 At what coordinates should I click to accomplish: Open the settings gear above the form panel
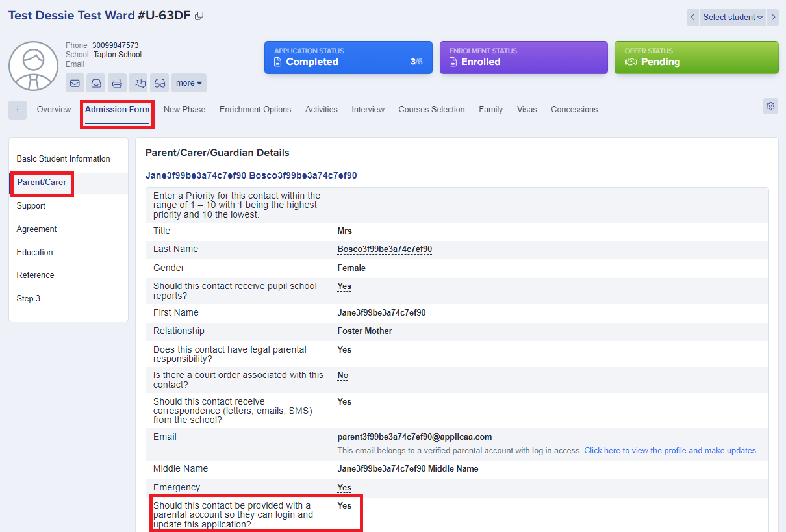[x=770, y=106]
